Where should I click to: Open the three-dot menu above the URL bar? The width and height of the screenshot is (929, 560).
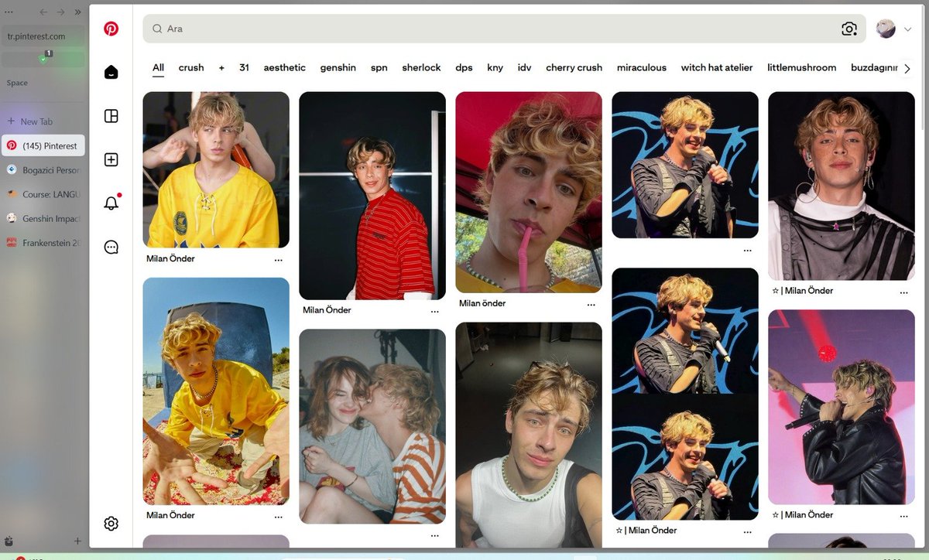pos(9,12)
